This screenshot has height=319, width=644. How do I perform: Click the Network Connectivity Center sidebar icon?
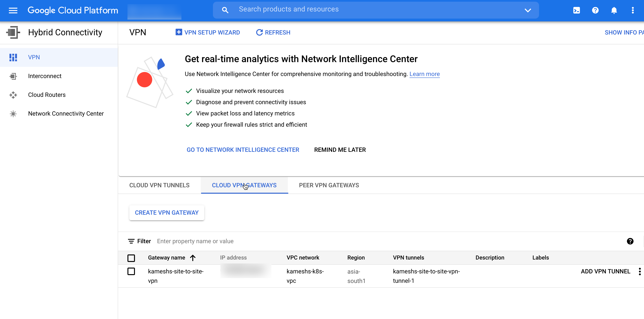coord(13,114)
